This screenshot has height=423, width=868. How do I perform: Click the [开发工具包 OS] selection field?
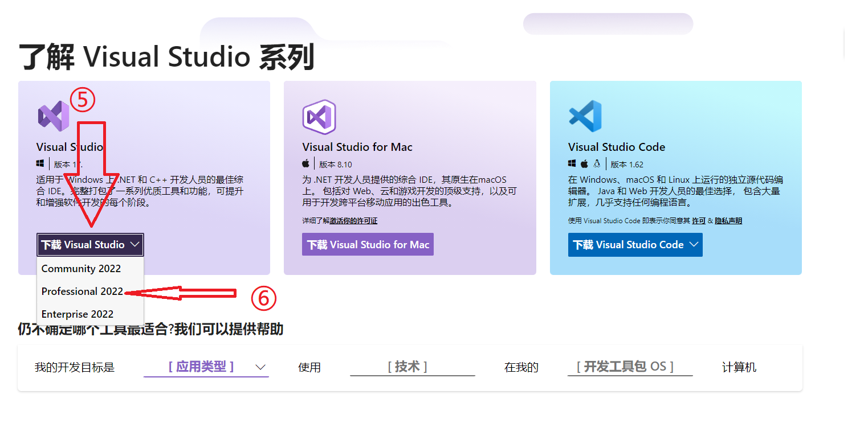630,367
